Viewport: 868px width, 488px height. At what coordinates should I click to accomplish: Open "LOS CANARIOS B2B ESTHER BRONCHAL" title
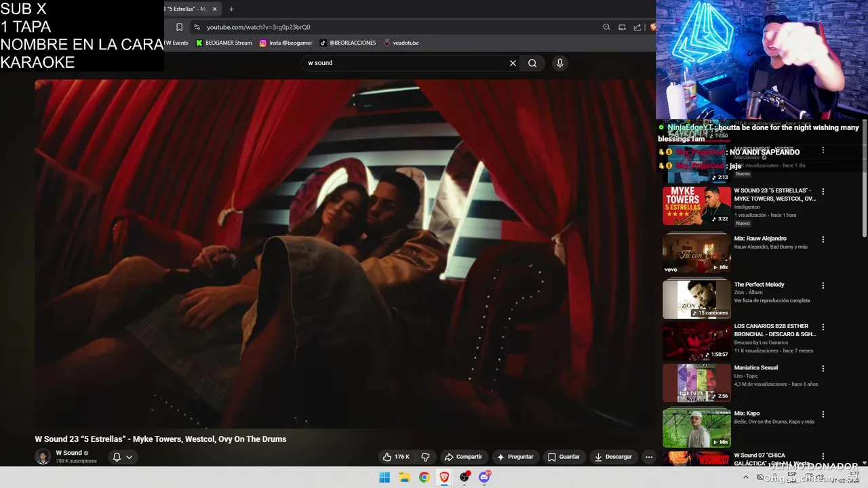click(775, 330)
